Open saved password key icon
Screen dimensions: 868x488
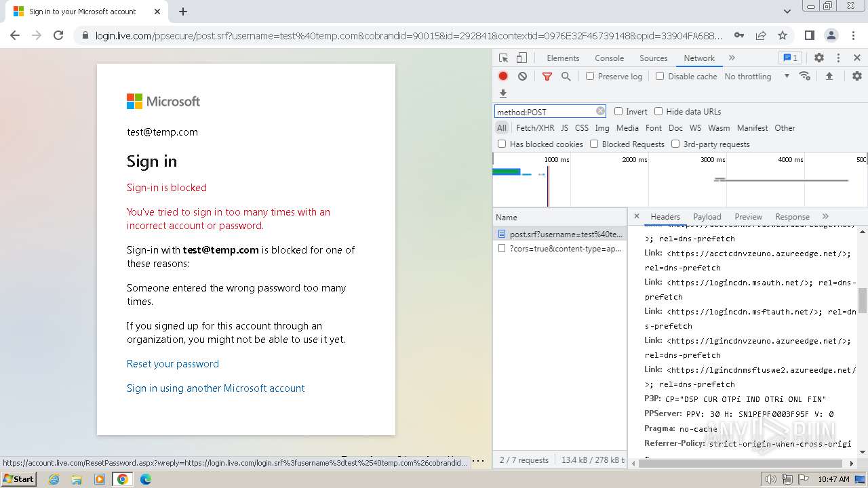739,35
